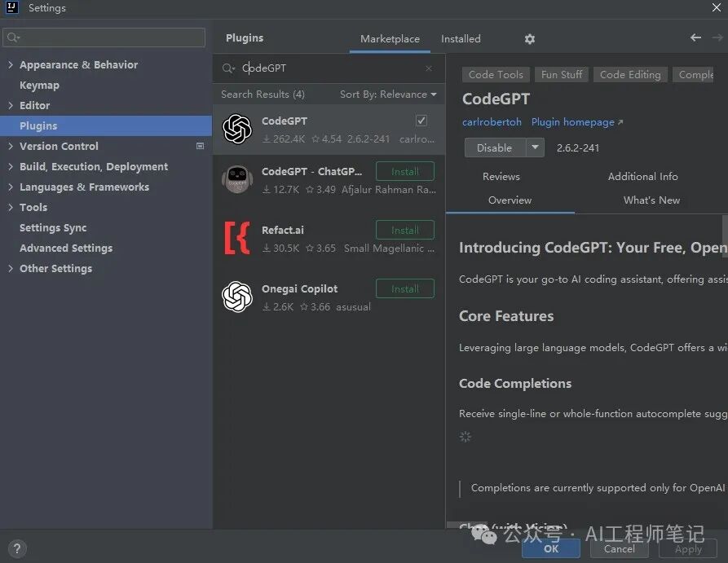
Task: Toggle the CodeGPT enabled checkbox
Action: click(421, 121)
